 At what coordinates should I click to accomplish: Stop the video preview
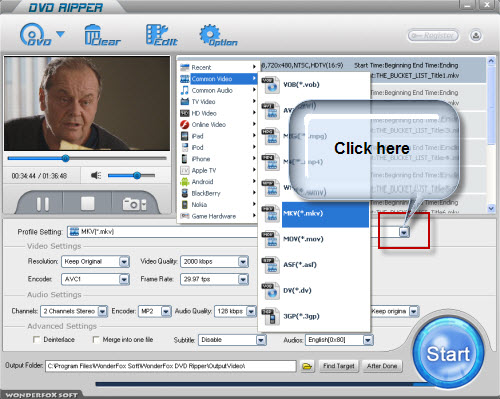click(88, 203)
